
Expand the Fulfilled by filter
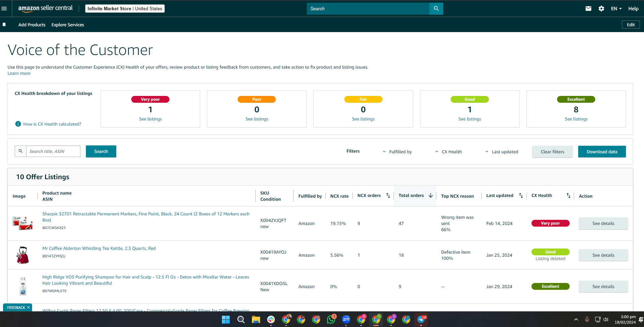coord(397,152)
